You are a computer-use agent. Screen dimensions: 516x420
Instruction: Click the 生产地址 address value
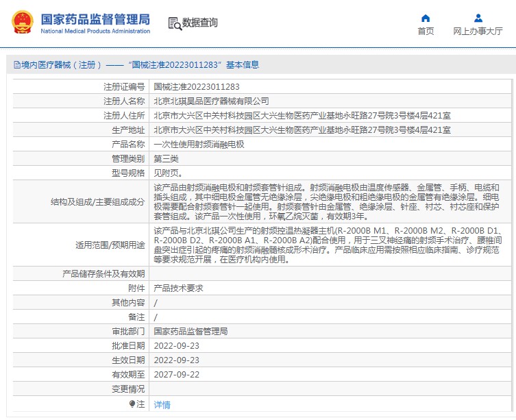click(302, 130)
